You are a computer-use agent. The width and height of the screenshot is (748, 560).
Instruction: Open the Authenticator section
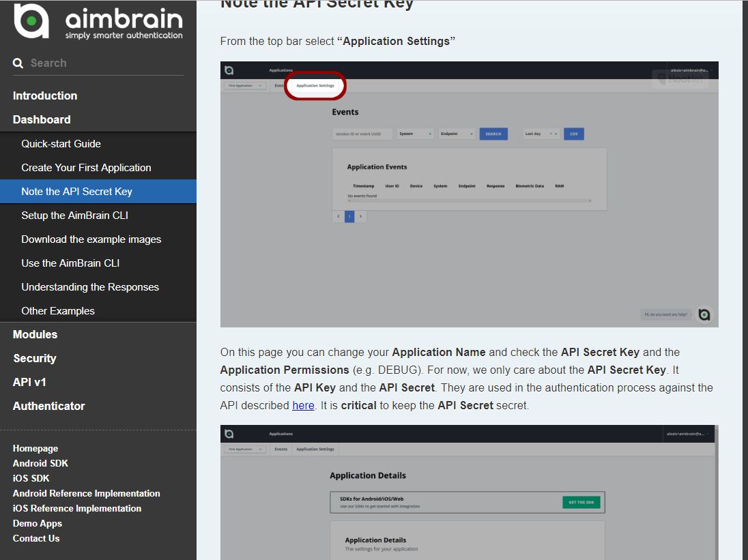coord(48,406)
